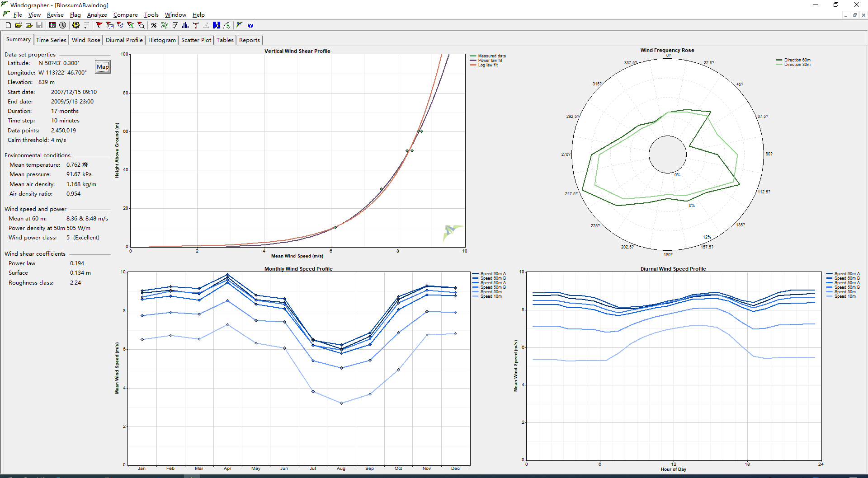This screenshot has height=478, width=868.
Task: Click the Direction 60m legend entry
Action: coord(797,60)
